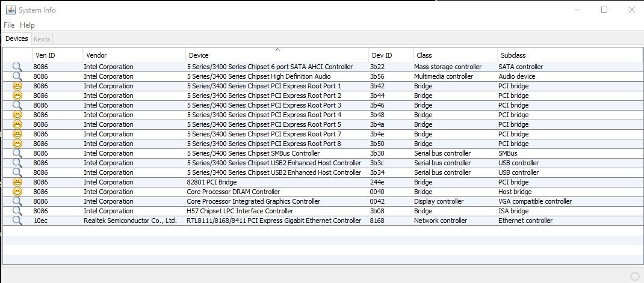The width and height of the screenshot is (644, 283).
Task: Select the 82801 PCI Bridge device name
Action: pyautogui.click(x=211, y=182)
